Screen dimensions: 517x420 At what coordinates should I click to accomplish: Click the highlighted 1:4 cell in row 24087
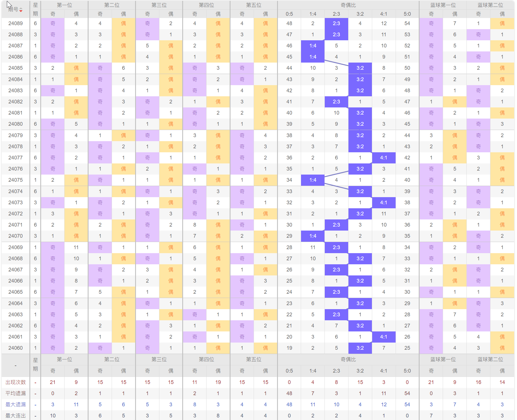(x=313, y=46)
